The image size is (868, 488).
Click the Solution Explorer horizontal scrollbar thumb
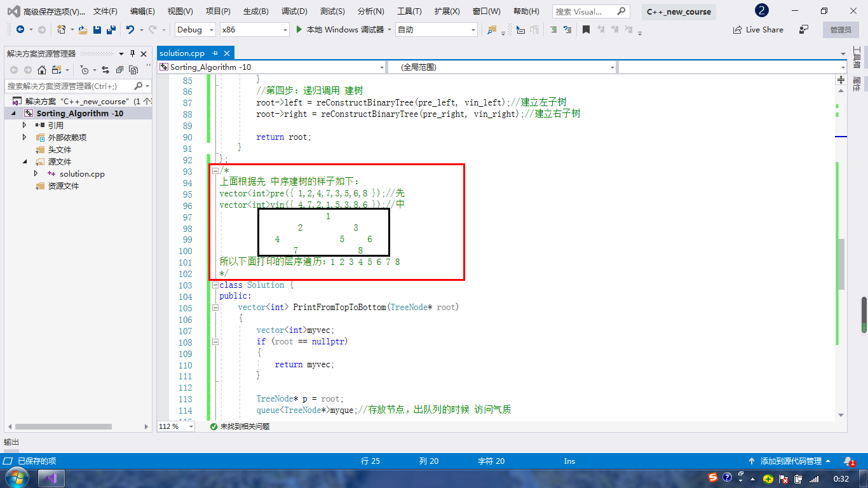coord(63,426)
